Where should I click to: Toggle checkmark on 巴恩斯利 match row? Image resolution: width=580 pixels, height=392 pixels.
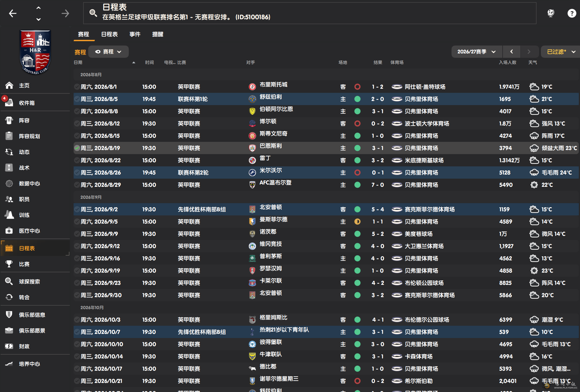[77, 148]
